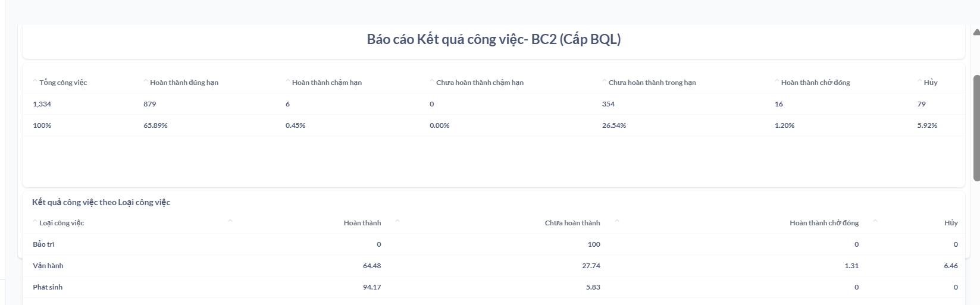This screenshot has height=305, width=980.
Task: Click Hoàn thành chờ đóng header in job-type table
Action: 824,223
